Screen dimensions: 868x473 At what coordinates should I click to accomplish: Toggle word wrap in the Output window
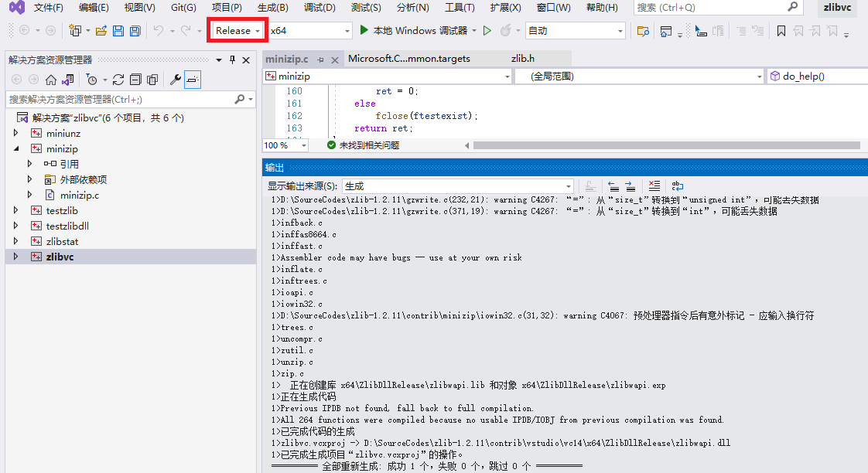click(x=677, y=185)
